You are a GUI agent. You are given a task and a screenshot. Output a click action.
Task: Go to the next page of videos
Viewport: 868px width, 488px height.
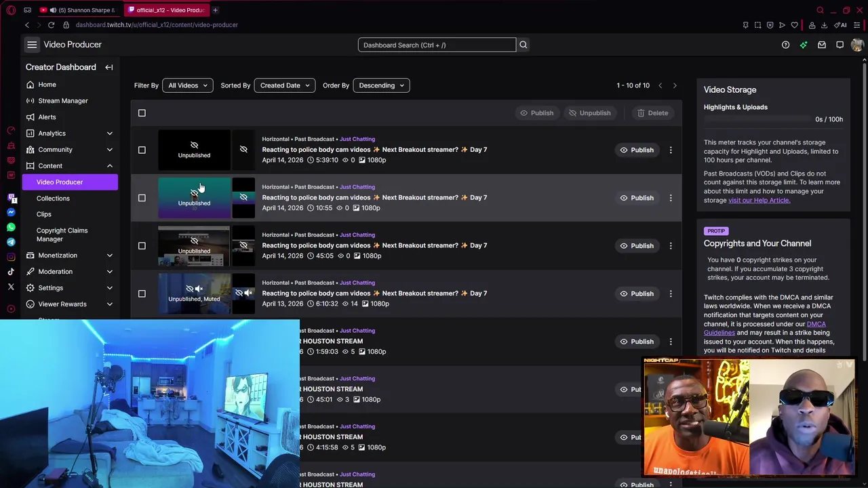674,85
